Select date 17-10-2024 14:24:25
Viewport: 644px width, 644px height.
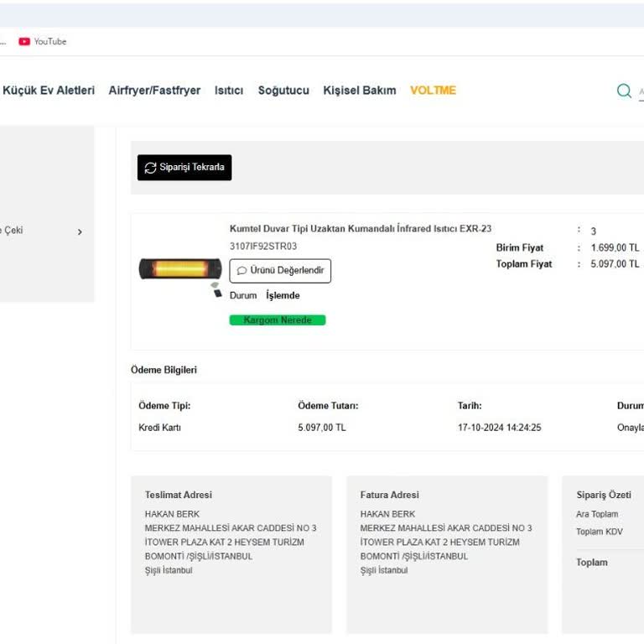[x=500, y=428]
